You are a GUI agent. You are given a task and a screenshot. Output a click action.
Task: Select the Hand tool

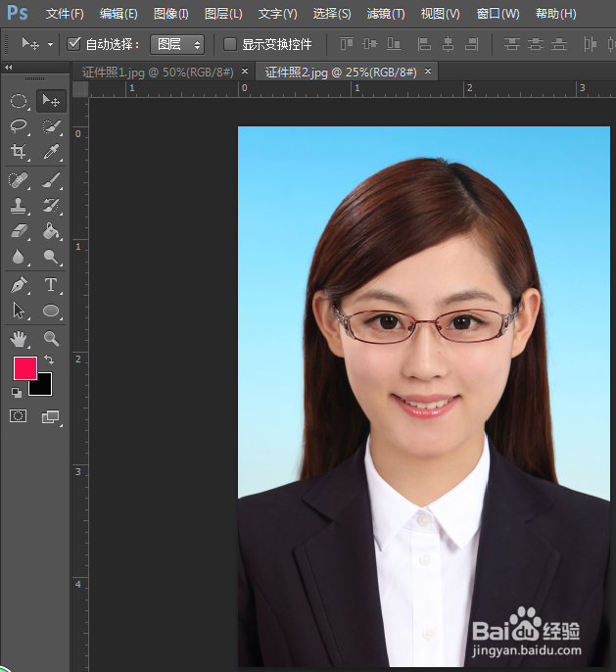coord(19,339)
